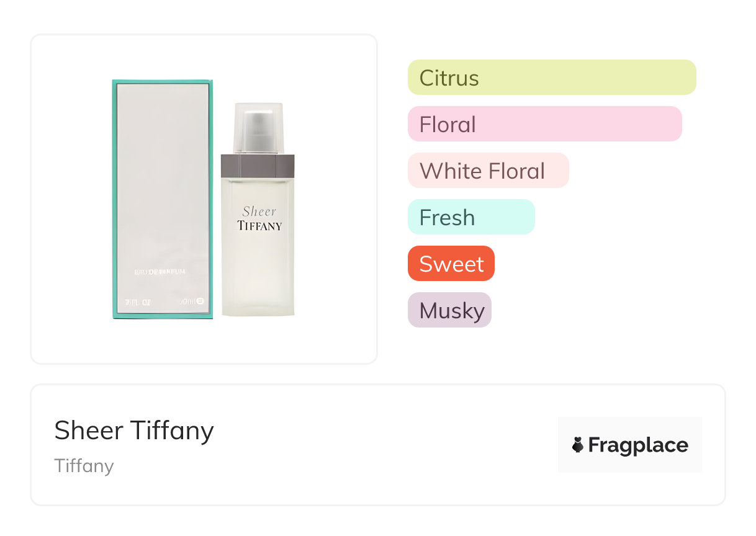Open the Tiffany brand name link
The height and width of the screenshot is (536, 756).
84,465
